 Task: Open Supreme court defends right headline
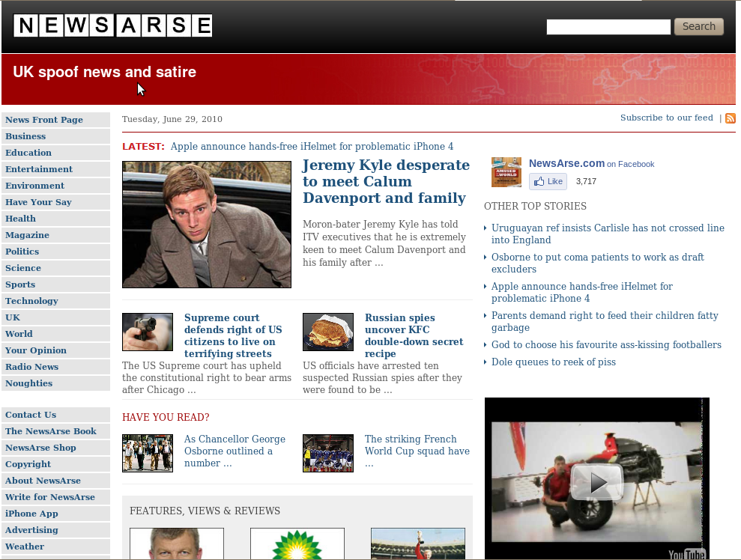[233, 335]
